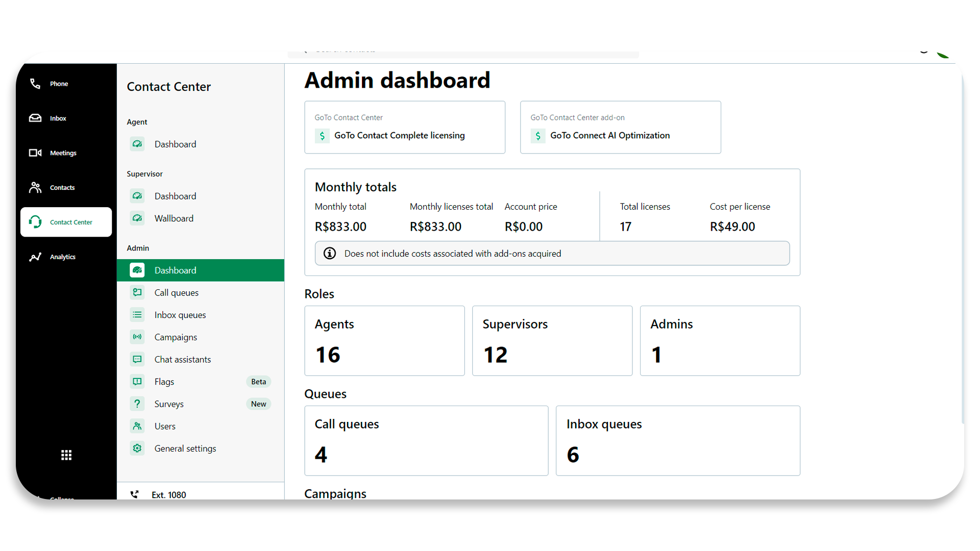Click the Admin dashboard heading
This screenshot has height=551, width=980.
click(397, 81)
